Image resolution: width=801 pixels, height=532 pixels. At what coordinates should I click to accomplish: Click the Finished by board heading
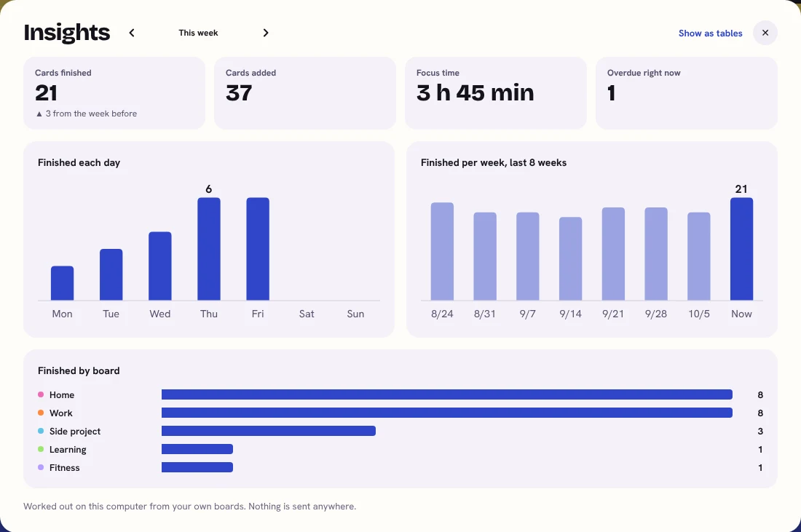click(x=79, y=370)
